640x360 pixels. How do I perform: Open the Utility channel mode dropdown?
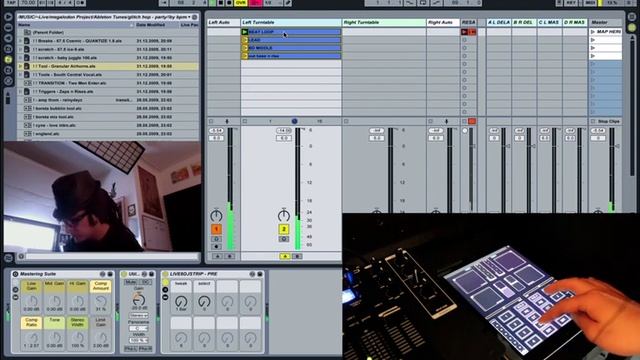click(139, 316)
